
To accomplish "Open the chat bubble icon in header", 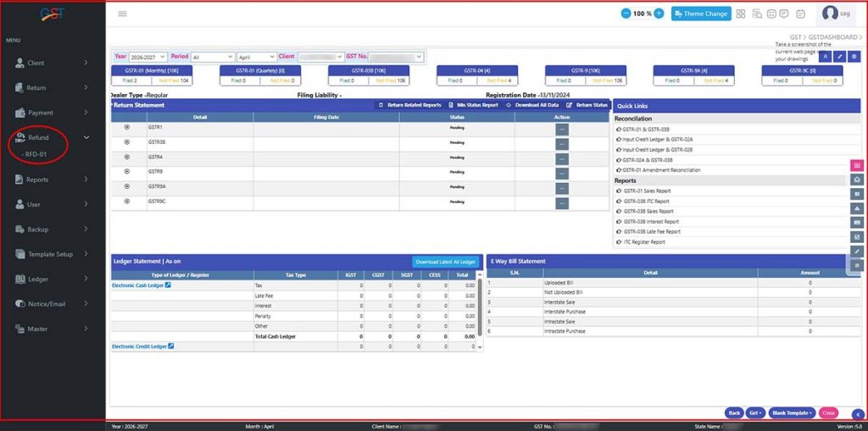I will (784, 14).
